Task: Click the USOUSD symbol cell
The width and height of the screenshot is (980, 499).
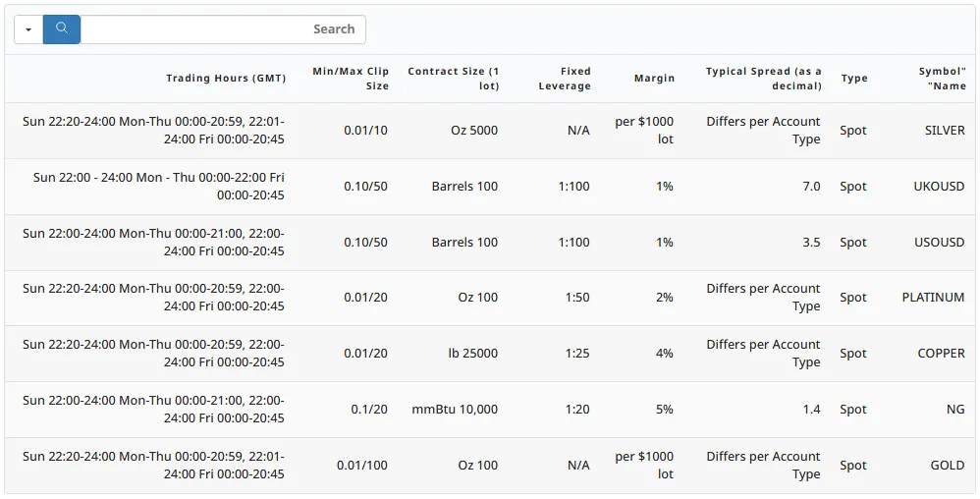Action: point(939,243)
